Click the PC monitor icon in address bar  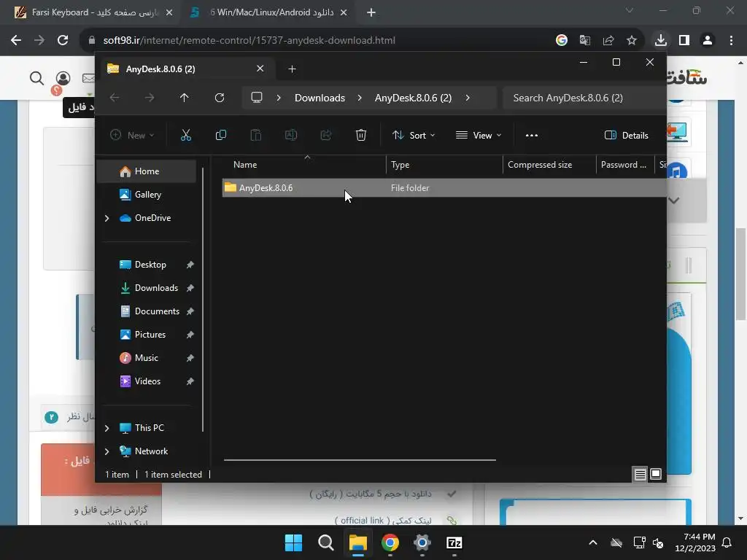257,98
